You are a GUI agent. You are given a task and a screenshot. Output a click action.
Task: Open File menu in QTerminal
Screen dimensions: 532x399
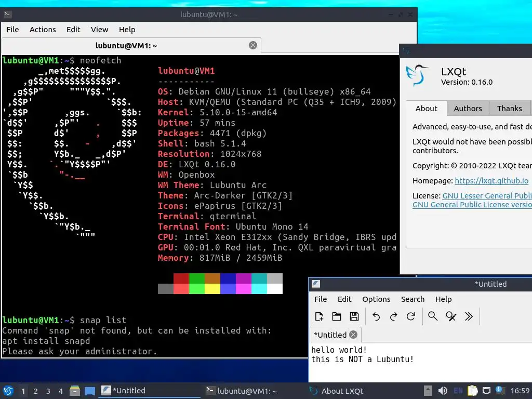point(12,30)
